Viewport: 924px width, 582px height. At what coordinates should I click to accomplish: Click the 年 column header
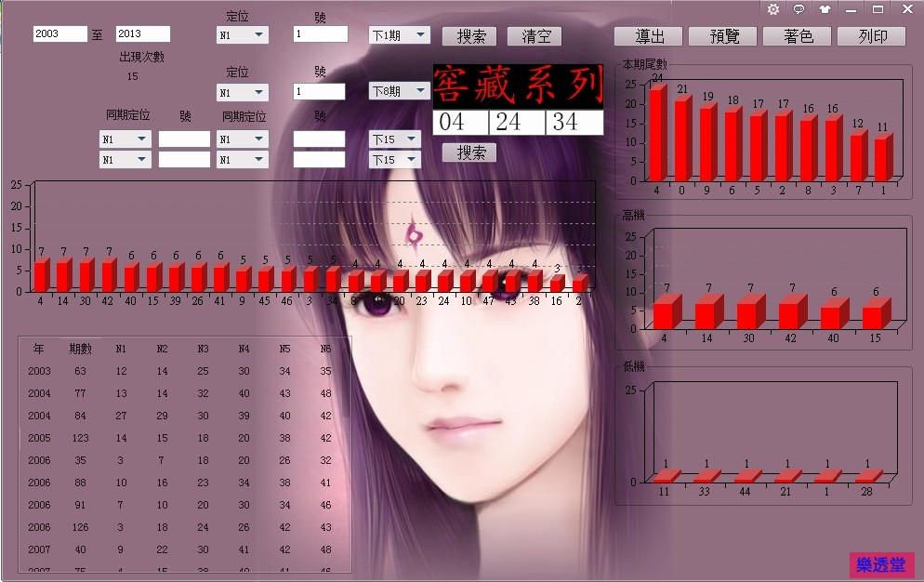tap(39, 349)
